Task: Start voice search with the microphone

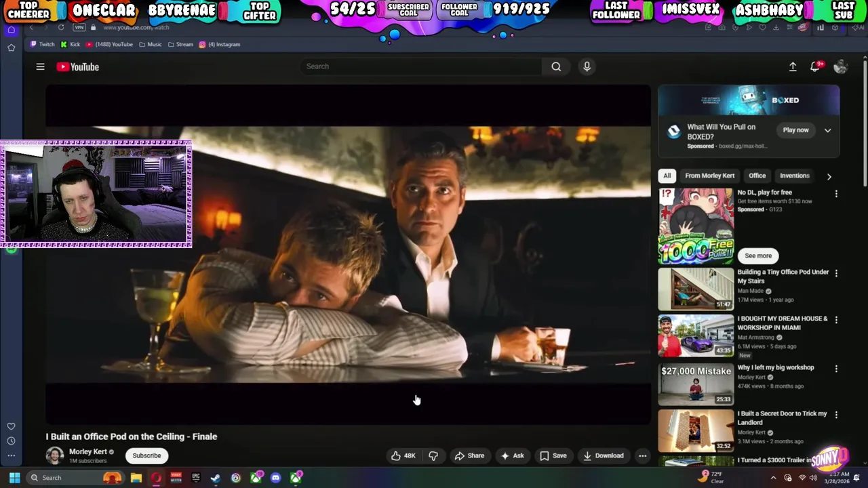Action: click(587, 66)
